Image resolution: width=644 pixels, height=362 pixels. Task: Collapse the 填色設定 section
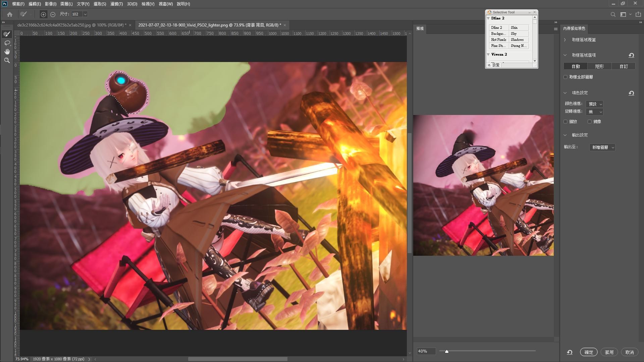point(565,93)
